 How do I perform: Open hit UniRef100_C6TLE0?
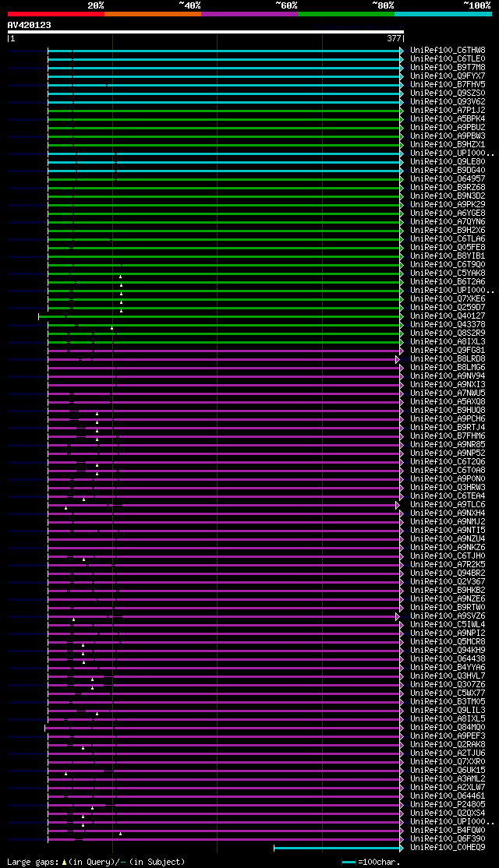click(448, 58)
